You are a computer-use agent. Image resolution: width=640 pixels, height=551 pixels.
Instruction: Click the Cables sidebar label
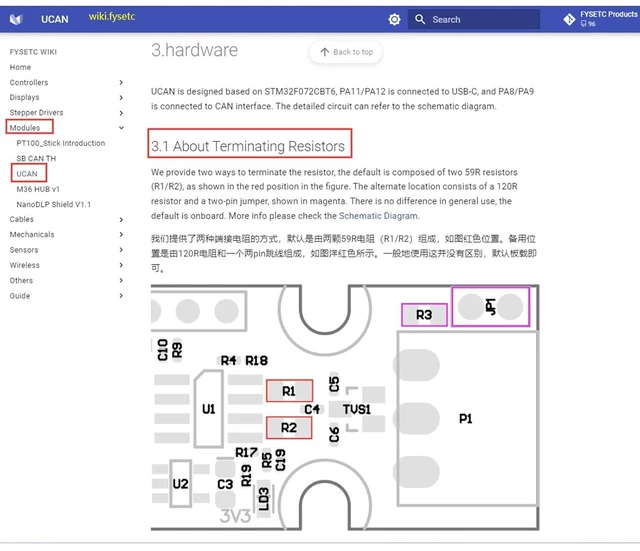point(22,220)
